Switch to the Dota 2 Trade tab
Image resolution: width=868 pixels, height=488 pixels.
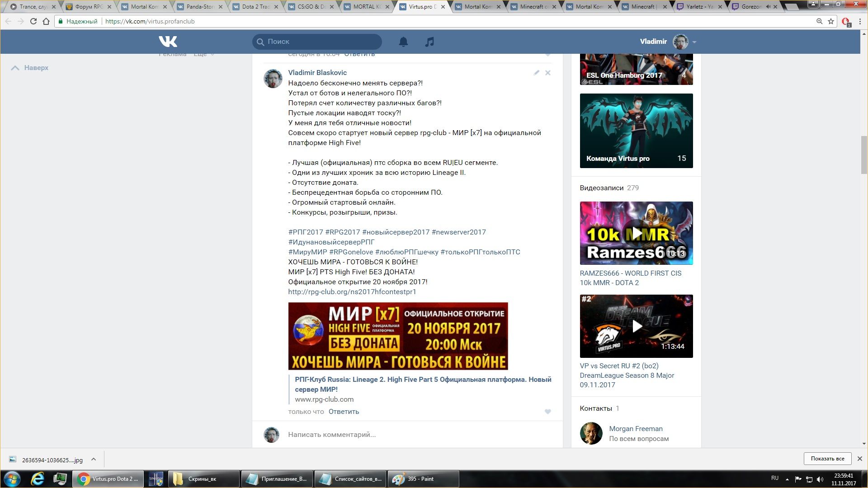[255, 7]
